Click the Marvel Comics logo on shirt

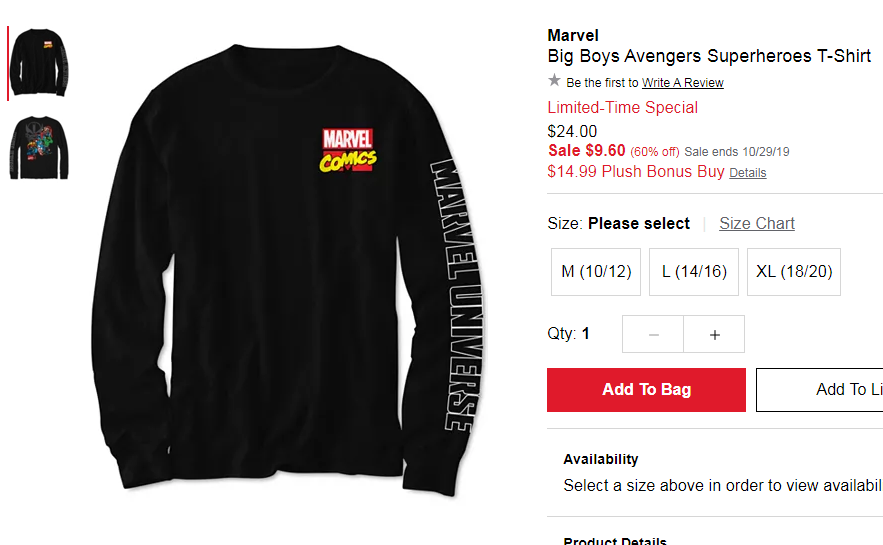pos(348,150)
